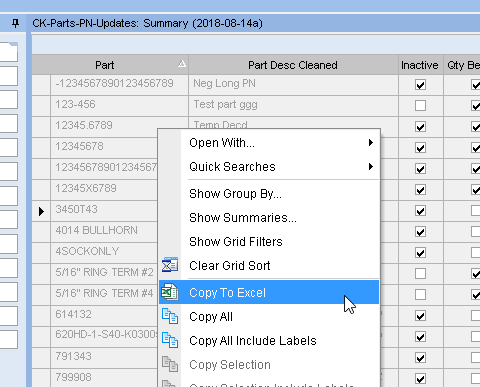Select part cell 12345X6789
The image size is (480, 387).
(104, 190)
